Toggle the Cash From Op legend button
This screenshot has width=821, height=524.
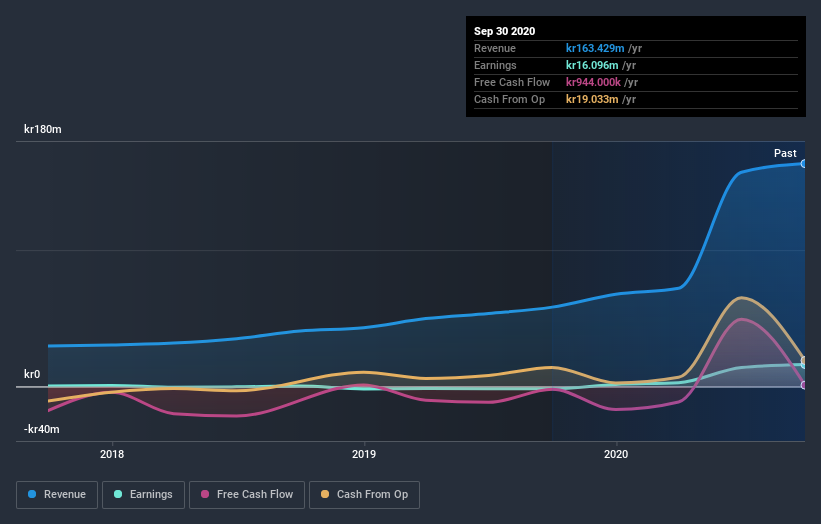click(364, 495)
